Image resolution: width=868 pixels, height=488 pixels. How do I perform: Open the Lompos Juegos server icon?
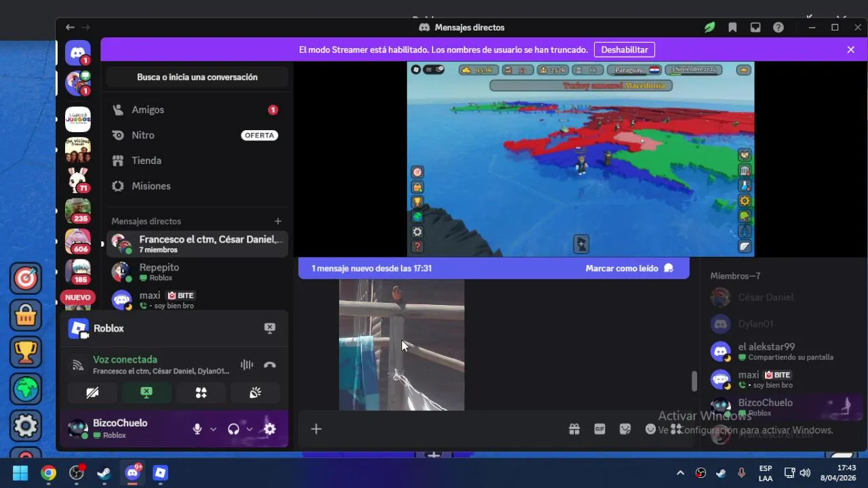coord(78,119)
